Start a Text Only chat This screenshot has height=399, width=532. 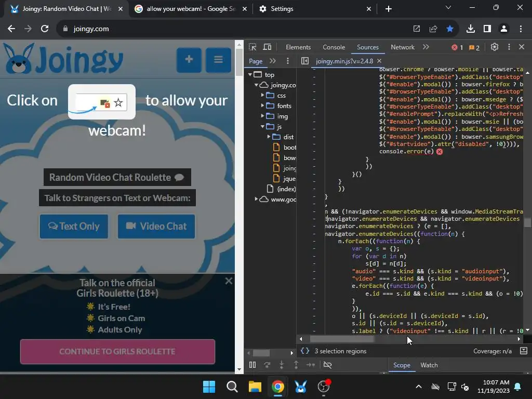pyautogui.click(x=74, y=227)
